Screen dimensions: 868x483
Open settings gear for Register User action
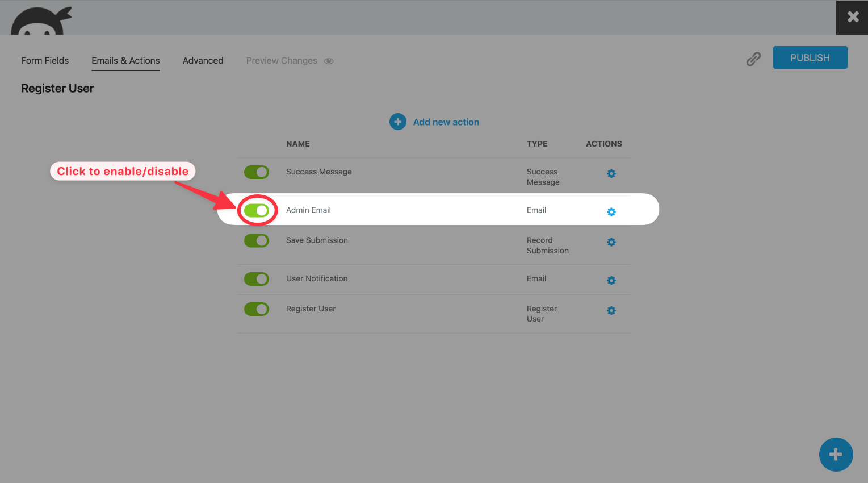[x=611, y=311]
